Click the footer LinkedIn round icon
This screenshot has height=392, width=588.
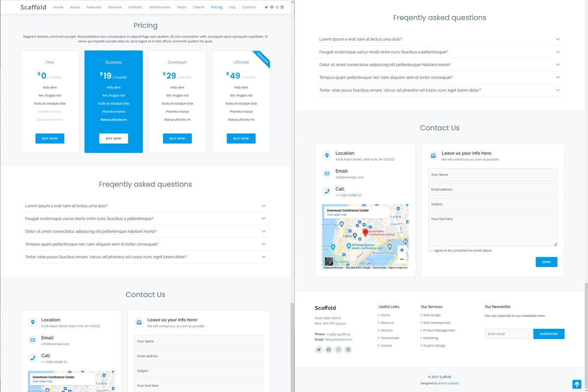coord(348,350)
